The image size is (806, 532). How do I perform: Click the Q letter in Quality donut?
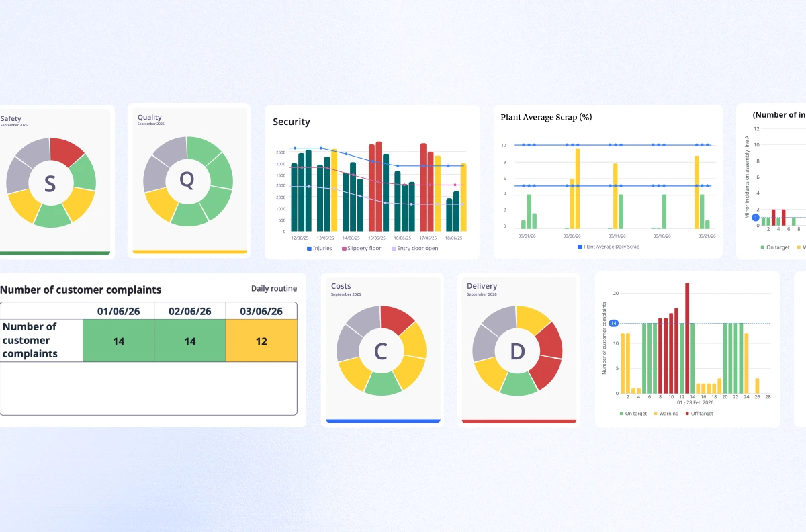coord(187,179)
